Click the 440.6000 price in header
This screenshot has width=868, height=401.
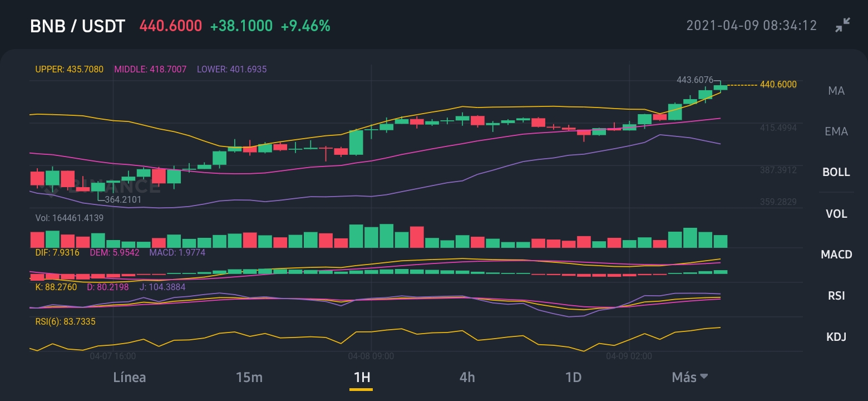tap(170, 26)
